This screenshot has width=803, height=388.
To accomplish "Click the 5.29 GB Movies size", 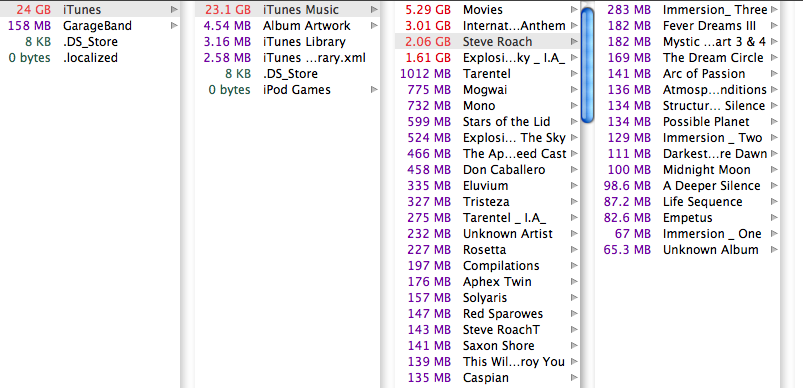I will (x=428, y=10).
